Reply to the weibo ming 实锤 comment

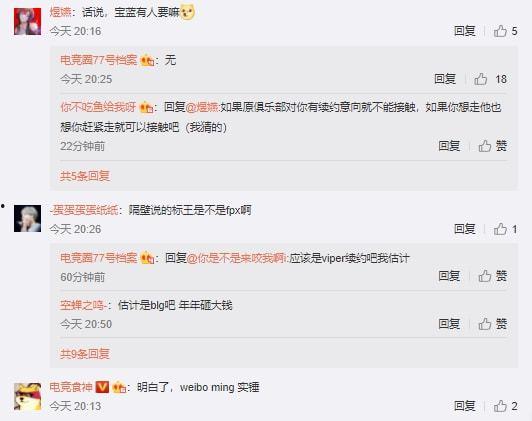(x=464, y=406)
